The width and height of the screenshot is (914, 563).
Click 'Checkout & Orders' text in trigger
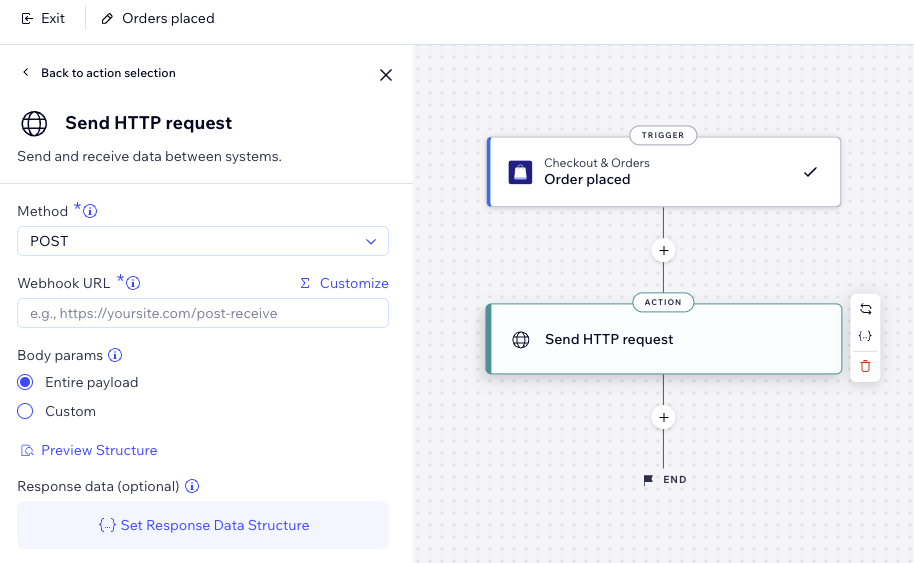pyautogui.click(x=597, y=163)
